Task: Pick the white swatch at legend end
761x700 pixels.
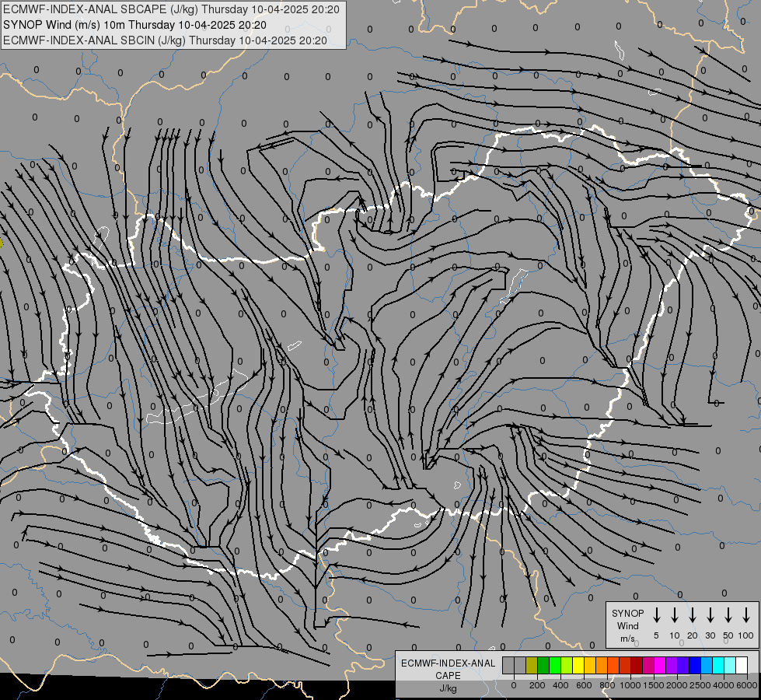Action: [x=742, y=665]
